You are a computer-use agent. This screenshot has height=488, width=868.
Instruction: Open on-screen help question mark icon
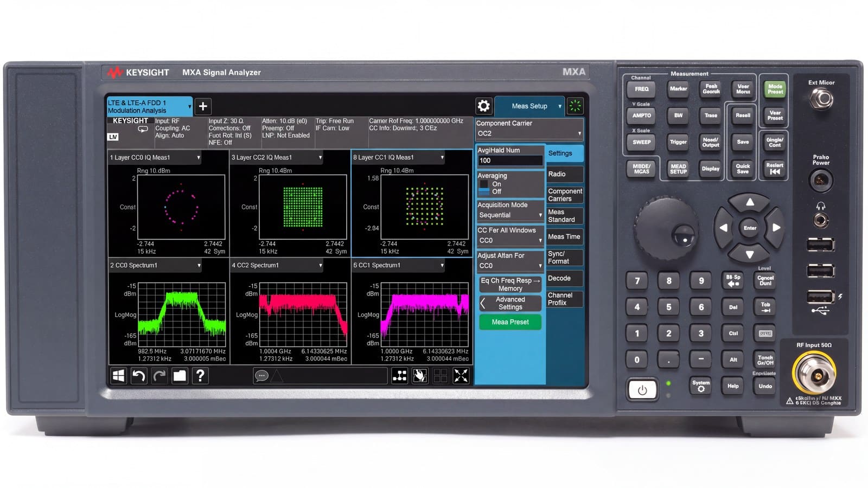coord(200,375)
